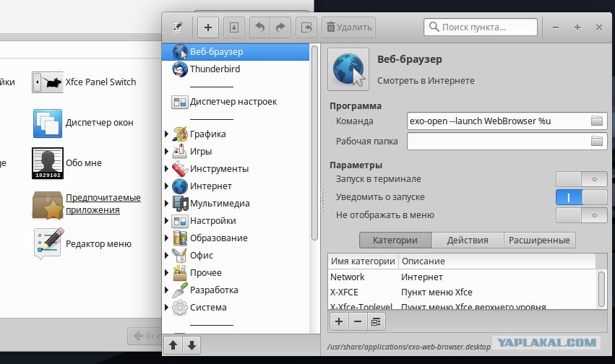Expand the Игры category
Image resolution: width=615 pixels, height=364 pixels.
[x=166, y=151]
